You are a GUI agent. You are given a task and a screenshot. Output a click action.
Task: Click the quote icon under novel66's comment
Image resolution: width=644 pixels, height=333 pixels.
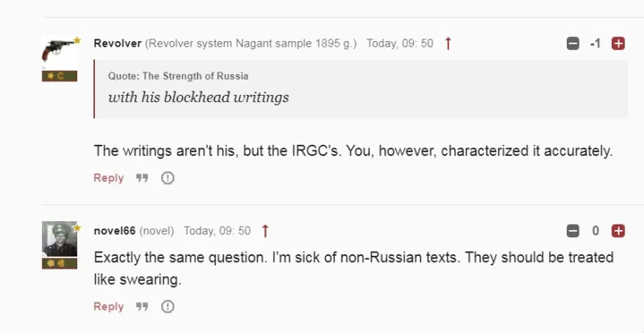pyautogui.click(x=142, y=306)
